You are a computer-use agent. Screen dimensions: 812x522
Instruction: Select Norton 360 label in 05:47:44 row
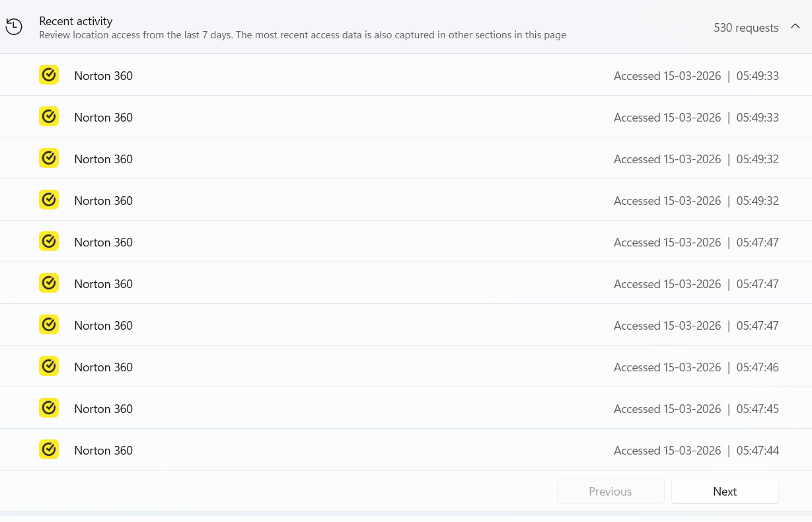[104, 451]
